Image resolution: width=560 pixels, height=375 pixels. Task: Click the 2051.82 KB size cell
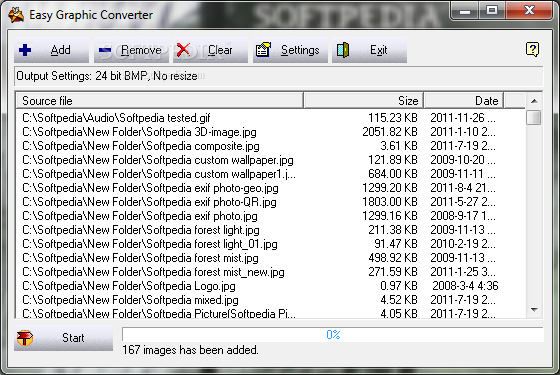[x=390, y=132]
